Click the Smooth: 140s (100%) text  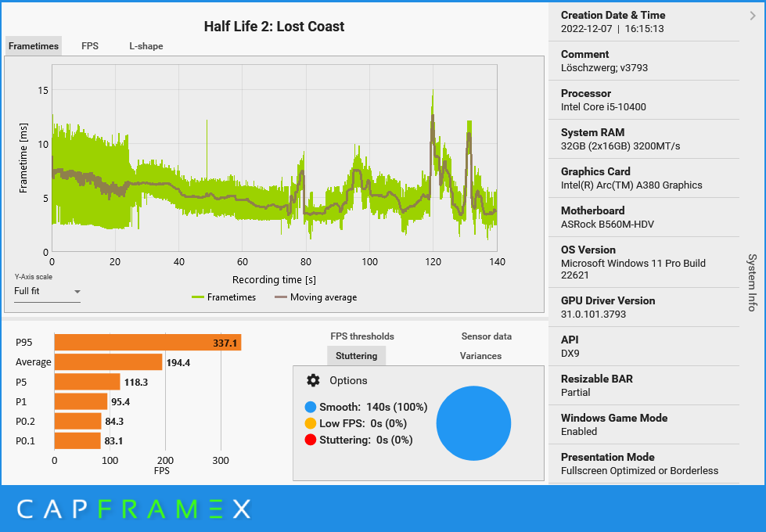tap(373, 407)
